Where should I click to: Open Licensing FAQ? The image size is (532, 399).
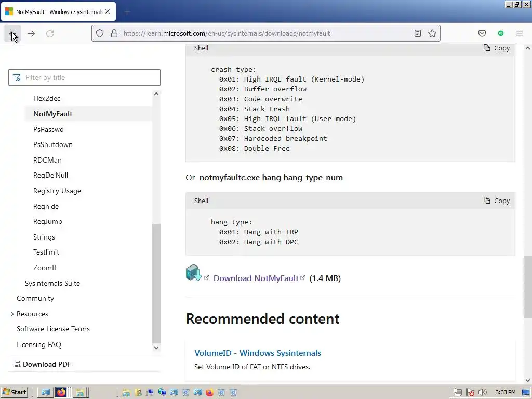tap(39, 344)
